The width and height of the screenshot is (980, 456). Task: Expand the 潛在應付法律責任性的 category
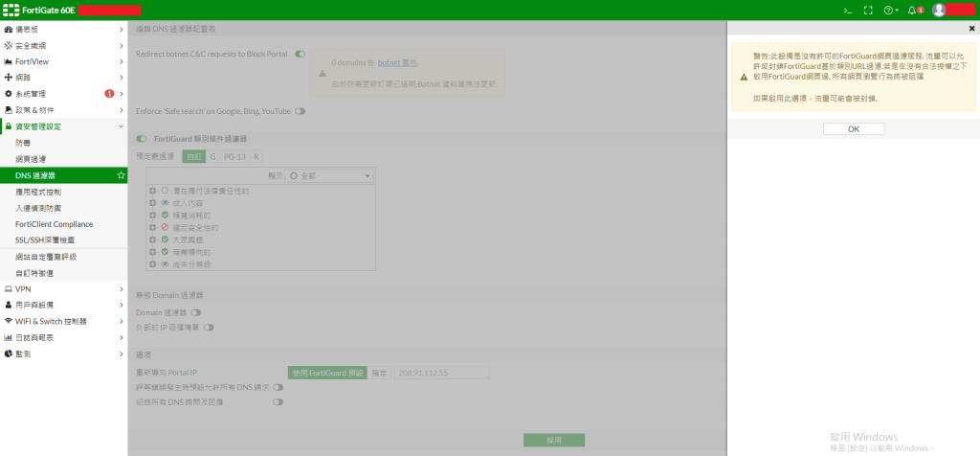(x=152, y=191)
